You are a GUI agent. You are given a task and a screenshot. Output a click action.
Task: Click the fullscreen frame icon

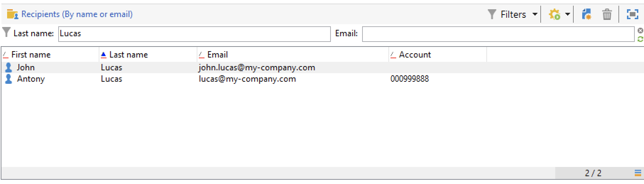pyautogui.click(x=632, y=15)
